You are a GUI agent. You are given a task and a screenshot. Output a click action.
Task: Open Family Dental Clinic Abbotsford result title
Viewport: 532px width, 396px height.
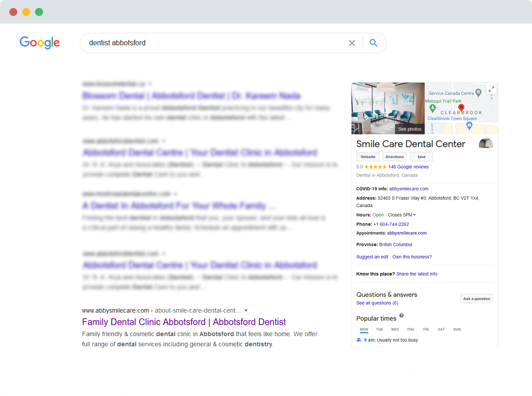click(x=184, y=322)
